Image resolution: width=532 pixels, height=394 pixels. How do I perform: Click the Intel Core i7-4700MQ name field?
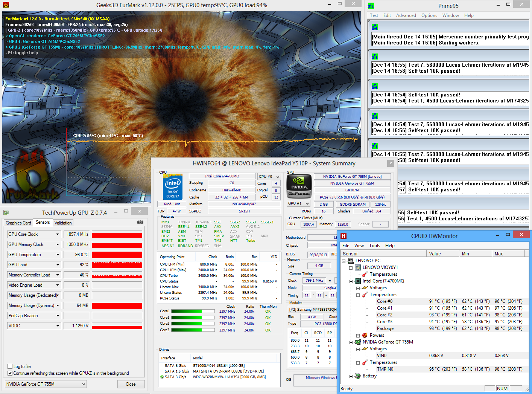[222, 176]
